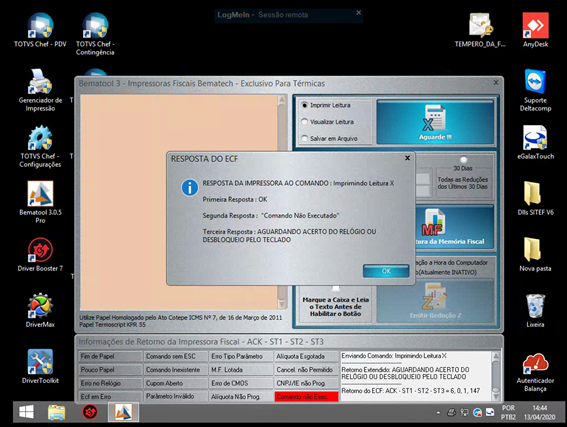Click POR PTB2 language indicator
The image size is (567, 427).
tap(508, 412)
